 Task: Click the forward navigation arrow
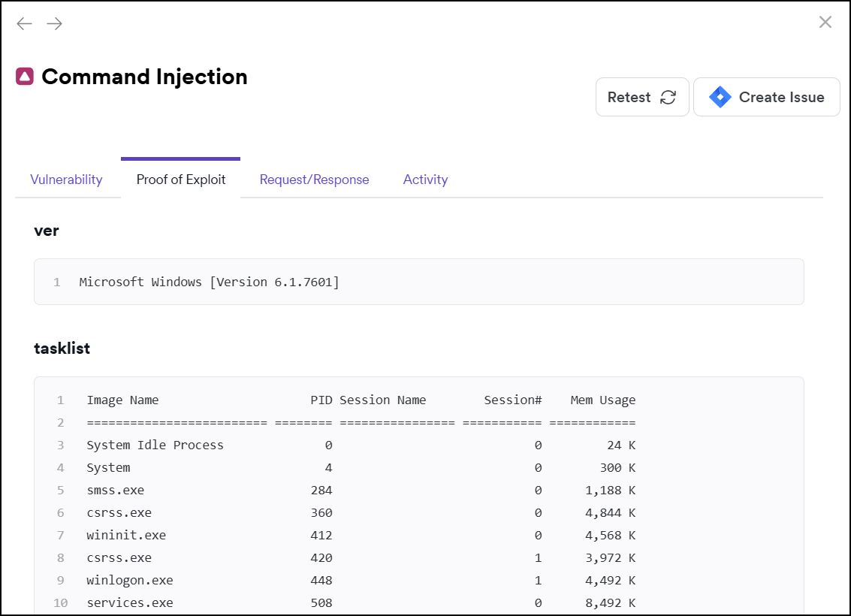[53, 23]
